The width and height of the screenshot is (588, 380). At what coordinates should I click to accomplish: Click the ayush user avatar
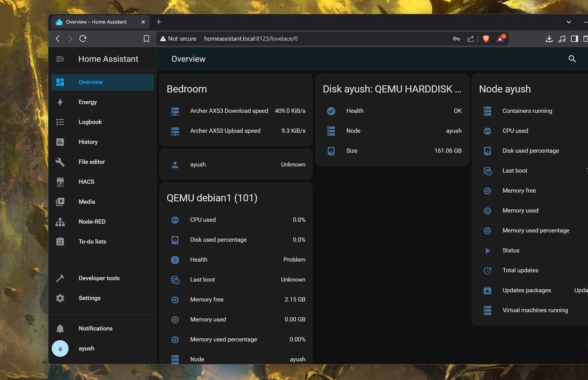point(60,348)
